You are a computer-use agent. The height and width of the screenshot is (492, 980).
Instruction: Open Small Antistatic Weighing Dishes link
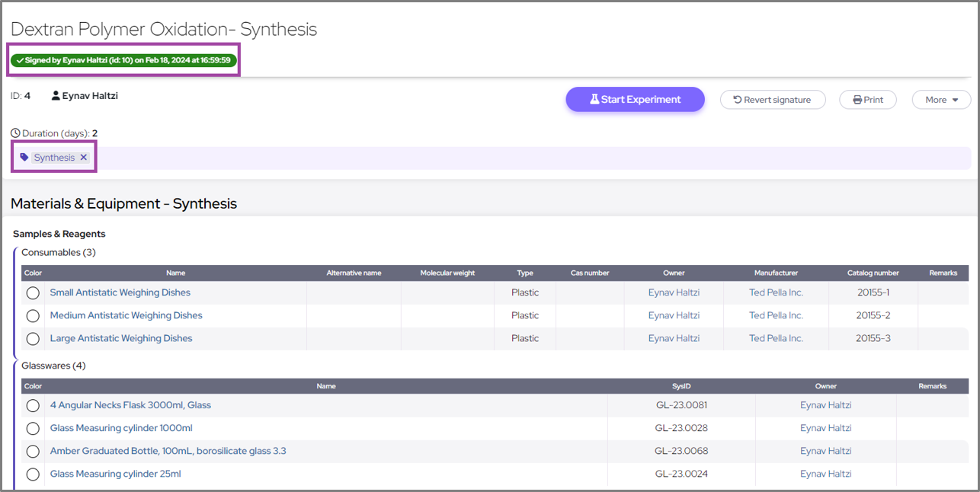tap(120, 292)
